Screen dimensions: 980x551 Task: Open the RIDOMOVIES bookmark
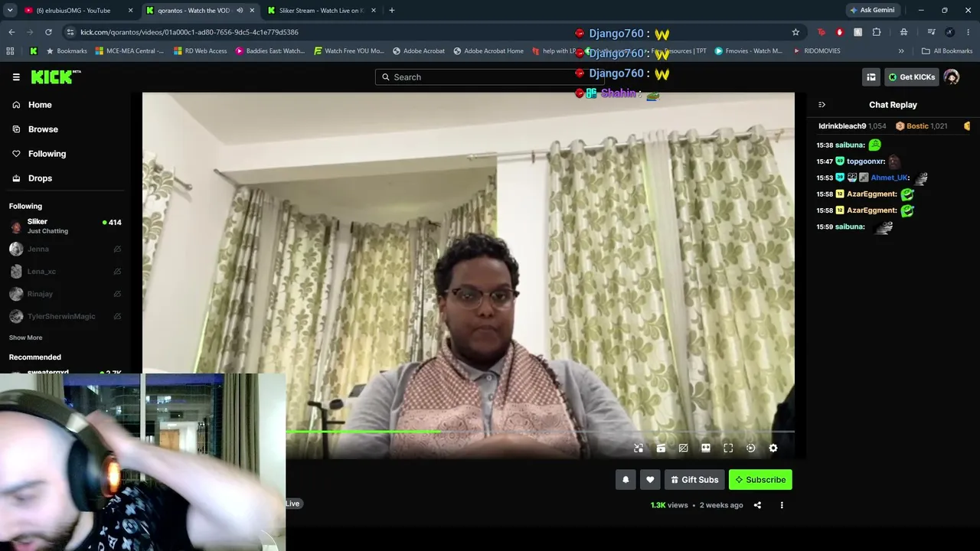tap(816, 51)
